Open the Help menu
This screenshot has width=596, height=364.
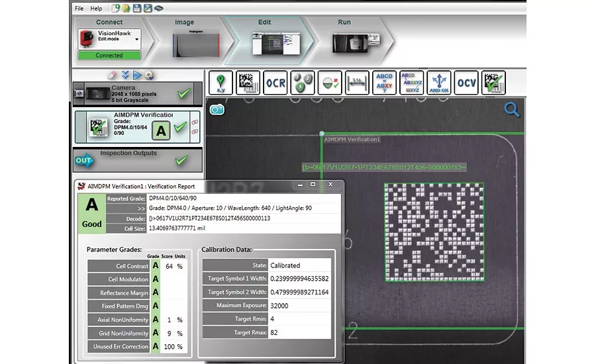point(96,9)
